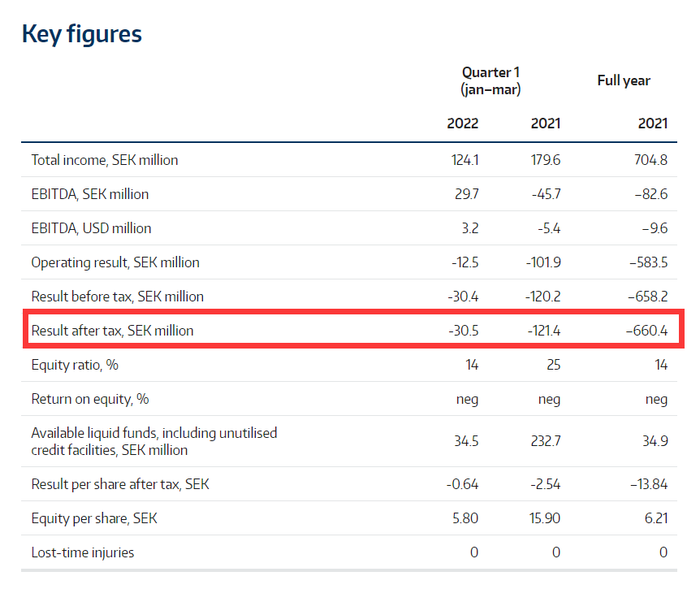This screenshot has width=700, height=589.
Task: Click the -101.9 operating result value
Action: [542, 262]
